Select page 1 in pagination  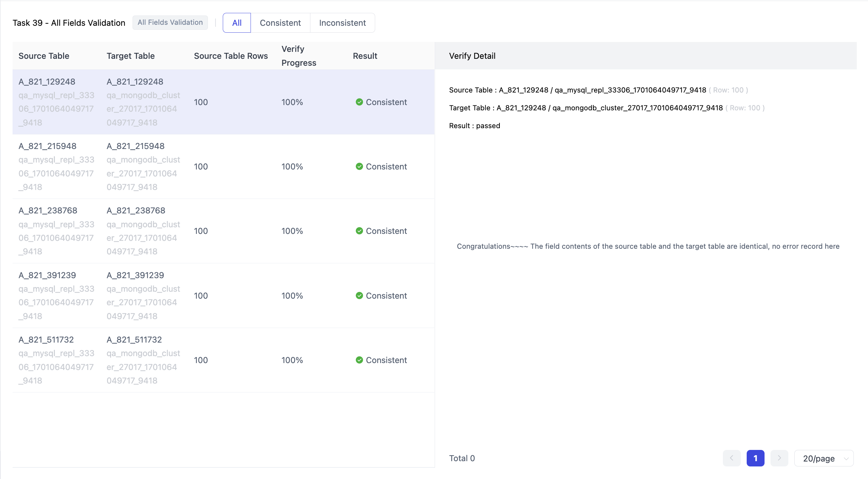point(755,458)
